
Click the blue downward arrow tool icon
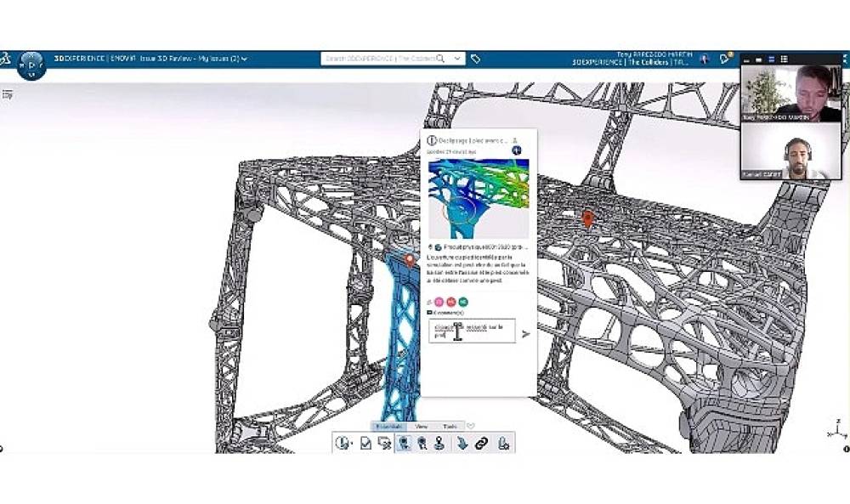coord(462,443)
